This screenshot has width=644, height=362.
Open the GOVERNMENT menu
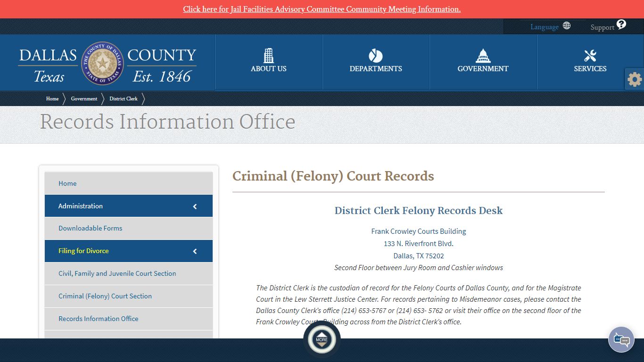(483, 69)
